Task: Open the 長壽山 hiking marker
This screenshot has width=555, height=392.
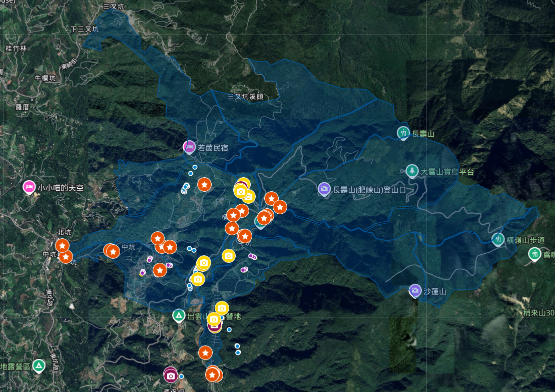Action: tap(403, 133)
